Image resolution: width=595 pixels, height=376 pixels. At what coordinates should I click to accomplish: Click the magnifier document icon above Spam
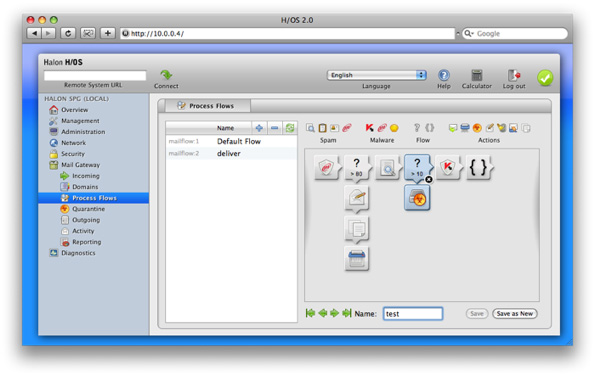tap(310, 128)
